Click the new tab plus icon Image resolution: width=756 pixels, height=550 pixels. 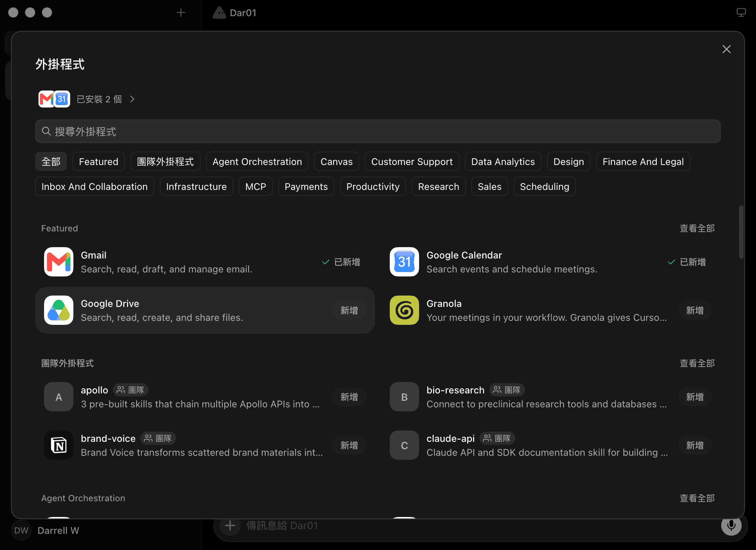(x=181, y=13)
